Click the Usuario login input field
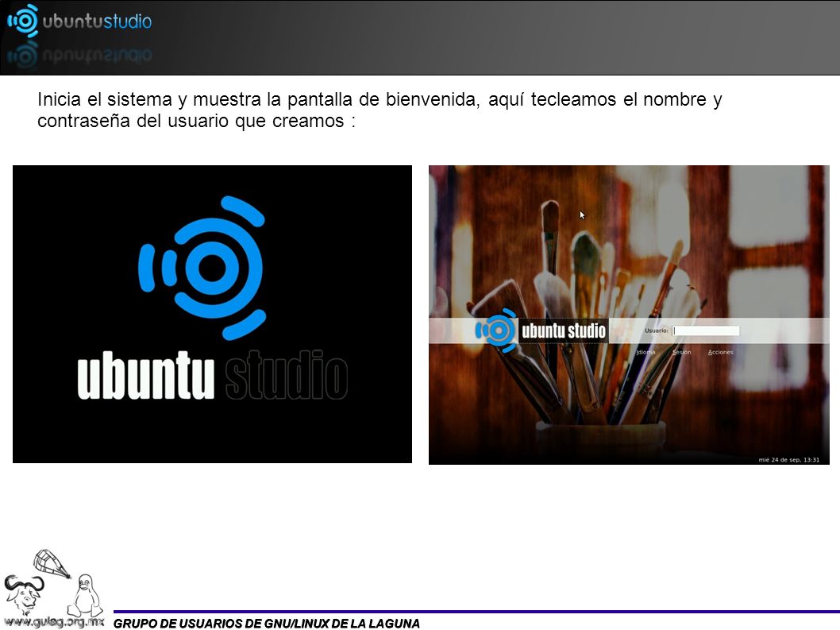The width and height of the screenshot is (840, 630). (x=706, y=330)
